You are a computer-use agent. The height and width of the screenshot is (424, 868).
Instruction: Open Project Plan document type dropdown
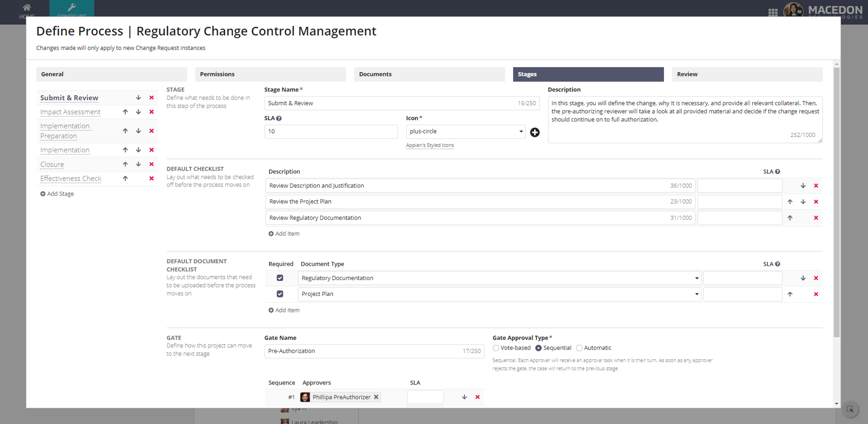[x=500, y=294]
